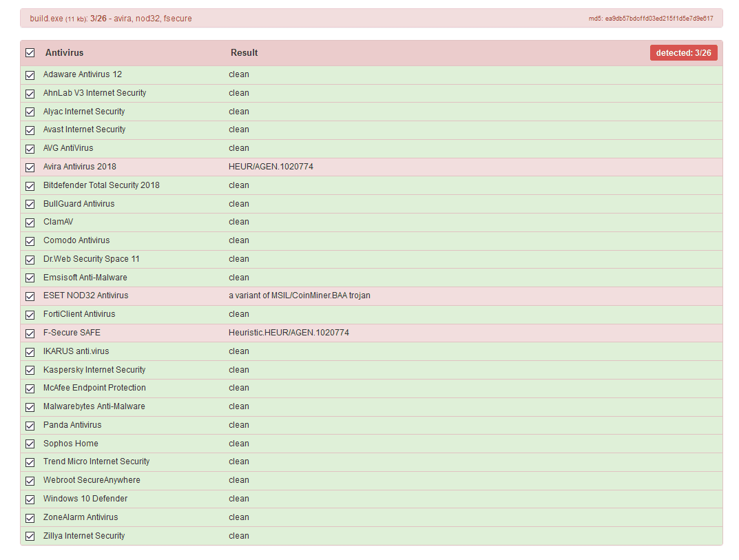Image resolution: width=739 pixels, height=560 pixels.
Task: Uncheck the Bitdefender Total Security 2018 checkbox
Action: tap(30, 186)
